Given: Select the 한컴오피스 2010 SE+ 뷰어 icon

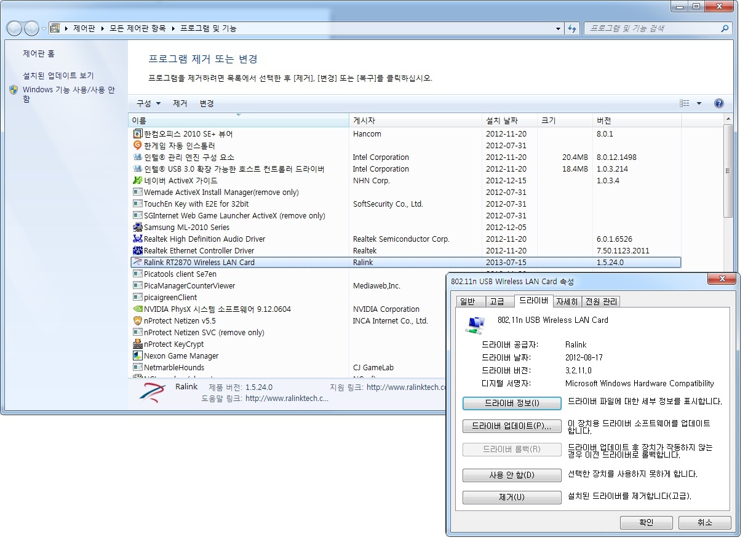Looking at the screenshot, I should point(138,133).
